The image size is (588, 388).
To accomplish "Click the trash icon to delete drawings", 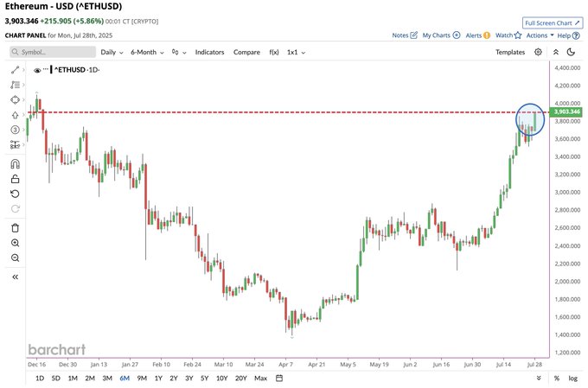I will (x=15, y=227).
